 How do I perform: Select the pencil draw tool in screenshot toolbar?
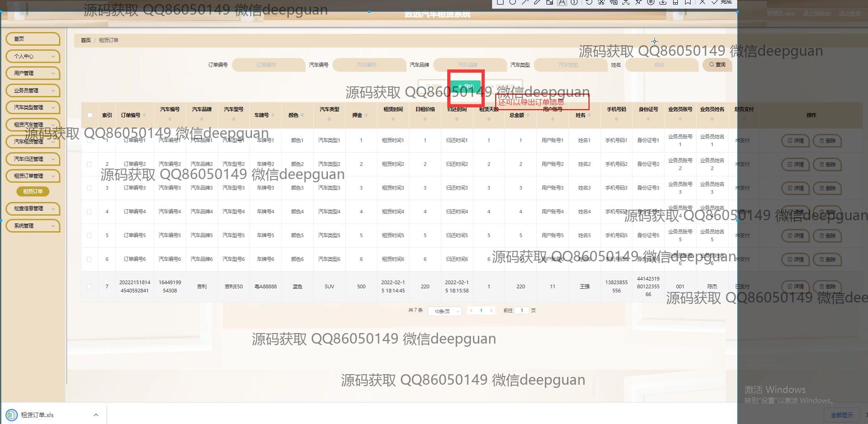coord(537,2)
